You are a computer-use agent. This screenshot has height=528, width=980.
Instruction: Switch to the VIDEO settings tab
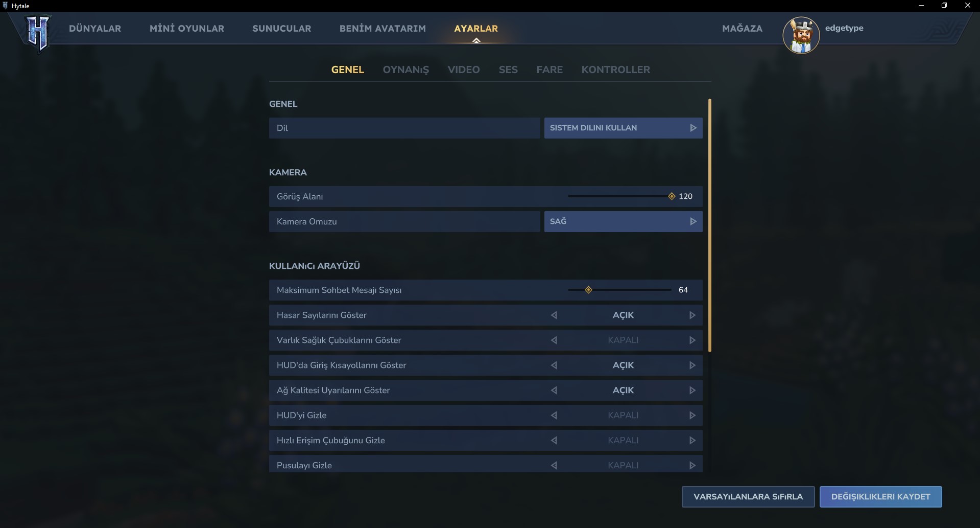click(x=463, y=70)
